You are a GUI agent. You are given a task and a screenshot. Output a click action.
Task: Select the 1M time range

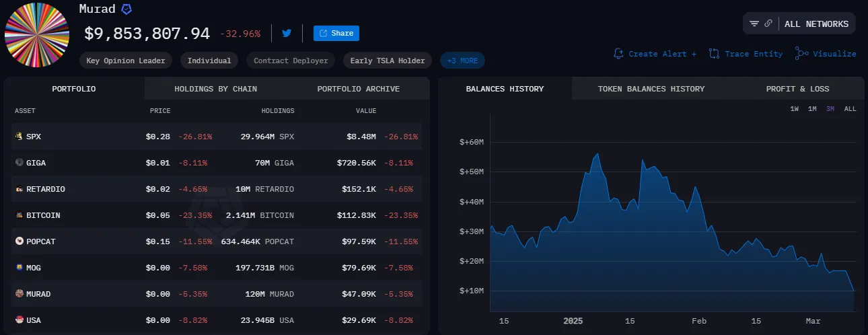tap(812, 109)
